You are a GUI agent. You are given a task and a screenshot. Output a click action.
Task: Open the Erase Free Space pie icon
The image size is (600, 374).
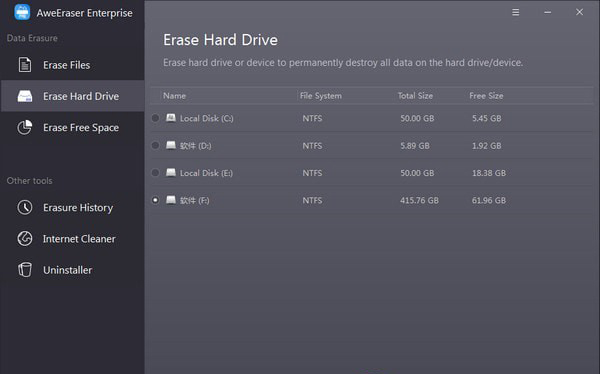click(25, 127)
